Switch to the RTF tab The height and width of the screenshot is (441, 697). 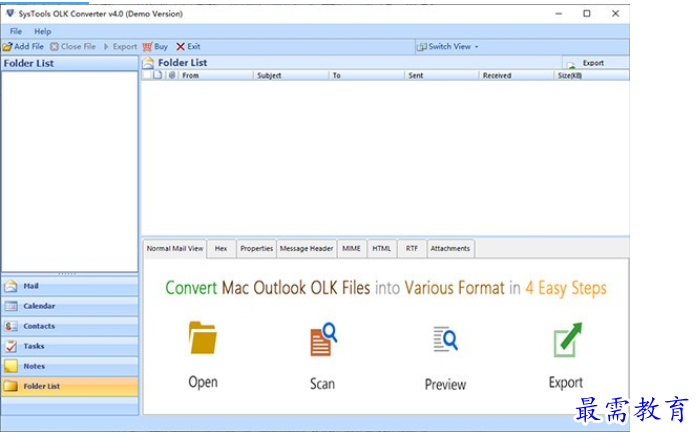click(412, 249)
